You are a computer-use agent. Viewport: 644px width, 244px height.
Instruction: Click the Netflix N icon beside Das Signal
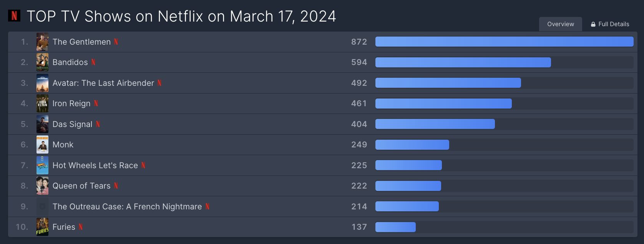pyautogui.click(x=98, y=124)
